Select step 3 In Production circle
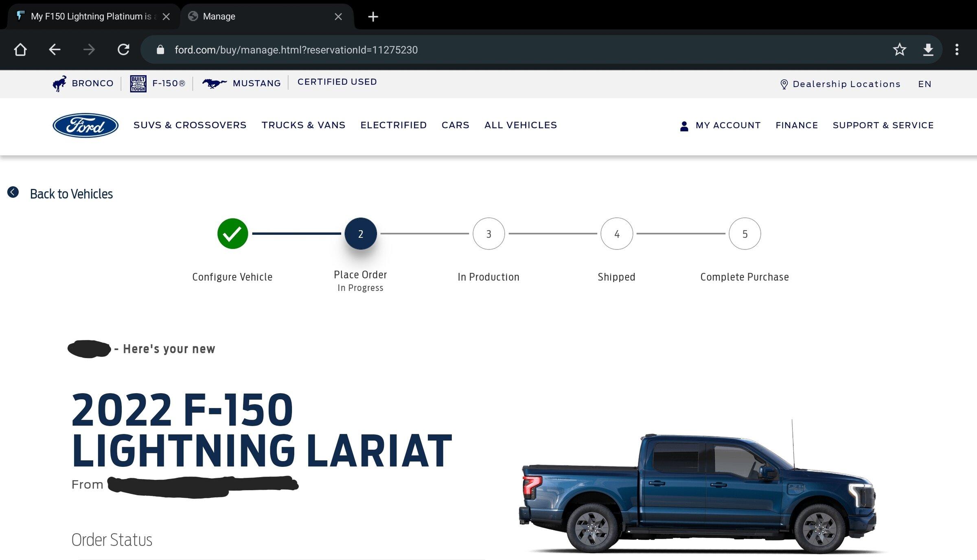This screenshot has width=977, height=560. 488,234
